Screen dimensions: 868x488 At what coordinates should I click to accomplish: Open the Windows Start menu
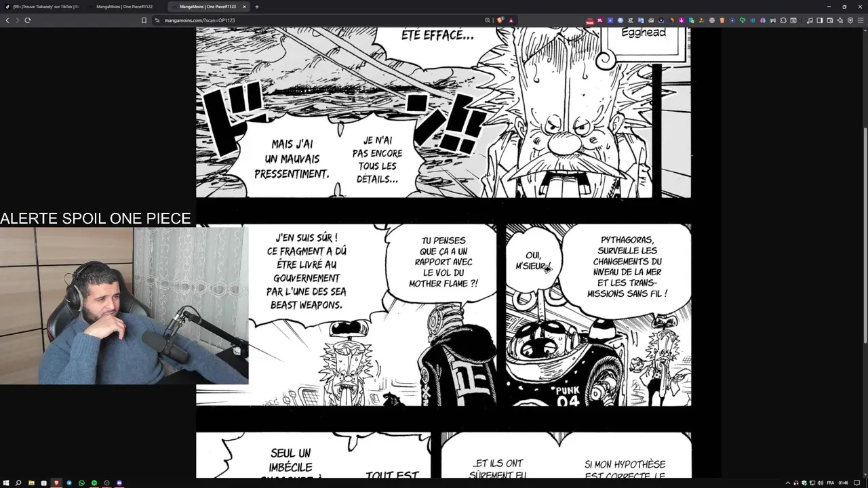6,483
